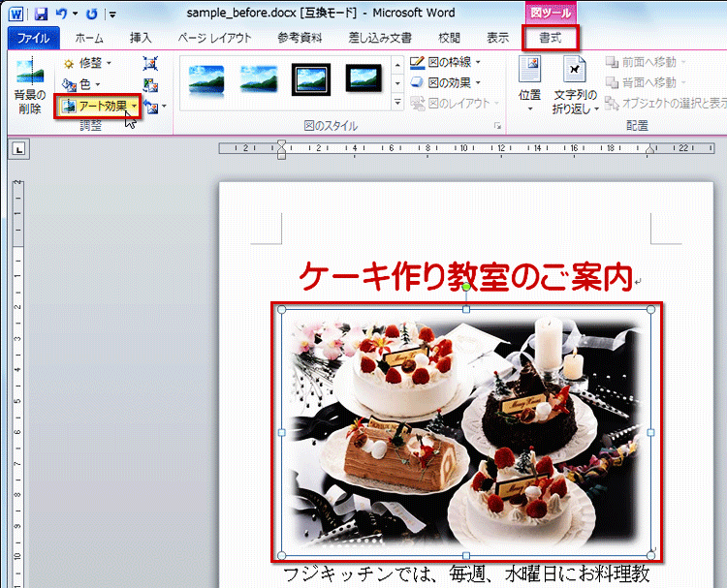Open Customize Quick Access Toolbar dropdown
Screen dimensions: 727x588
click(112, 15)
